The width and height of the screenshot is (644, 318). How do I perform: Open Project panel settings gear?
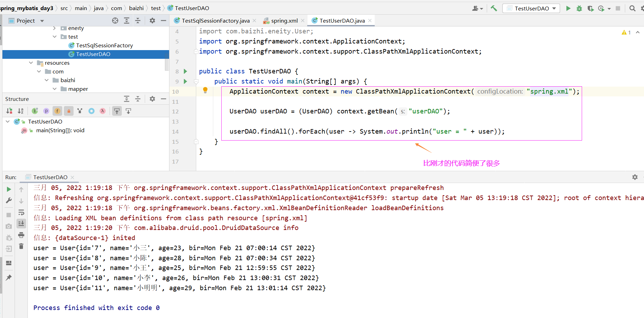pyautogui.click(x=152, y=21)
